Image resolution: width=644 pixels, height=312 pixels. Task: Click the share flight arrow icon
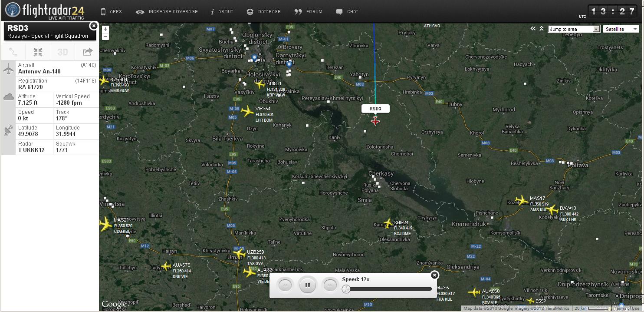87,52
